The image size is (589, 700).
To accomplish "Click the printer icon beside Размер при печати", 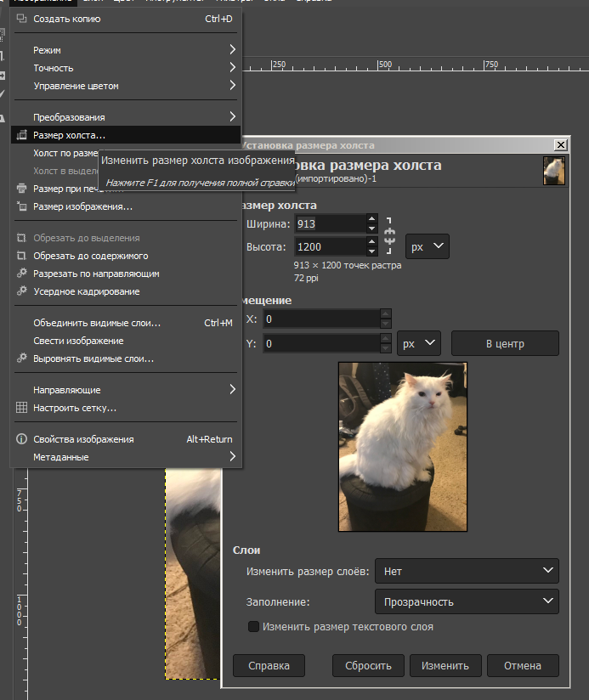I will pos(21,189).
